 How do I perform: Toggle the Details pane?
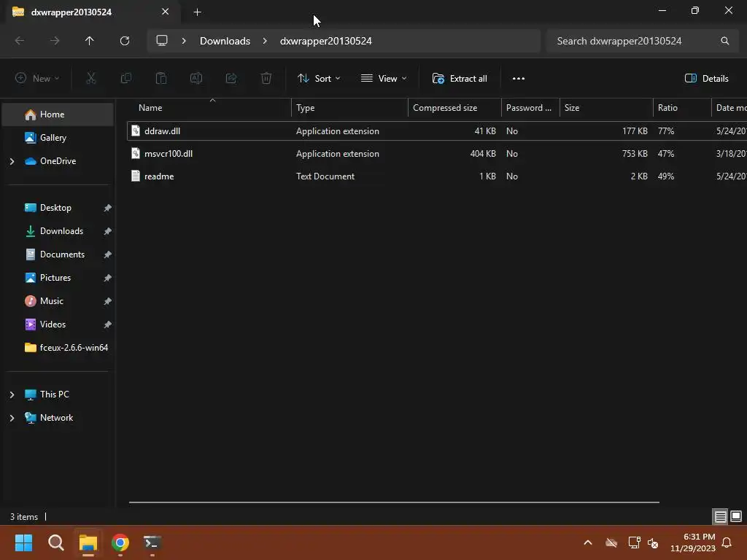click(x=706, y=79)
